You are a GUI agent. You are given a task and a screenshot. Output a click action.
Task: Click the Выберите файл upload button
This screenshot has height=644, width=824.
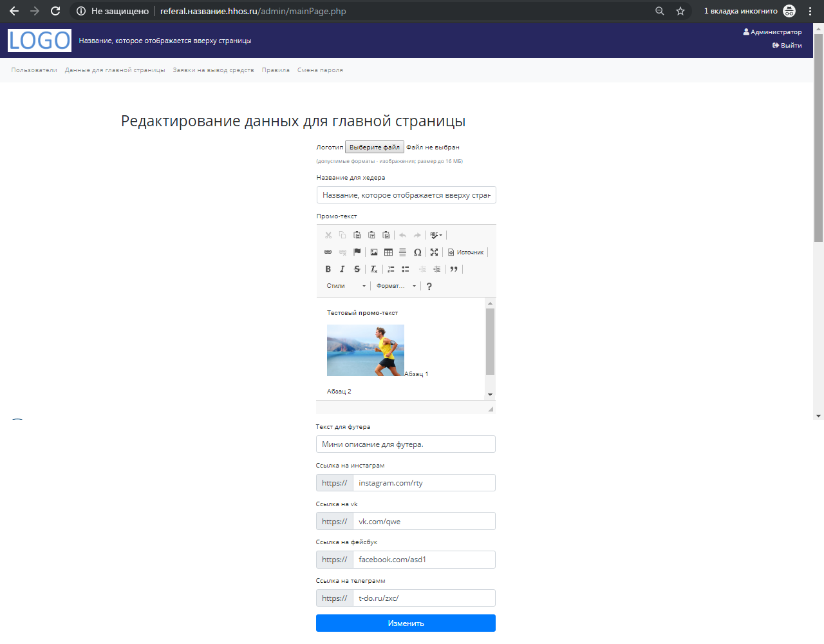(375, 147)
